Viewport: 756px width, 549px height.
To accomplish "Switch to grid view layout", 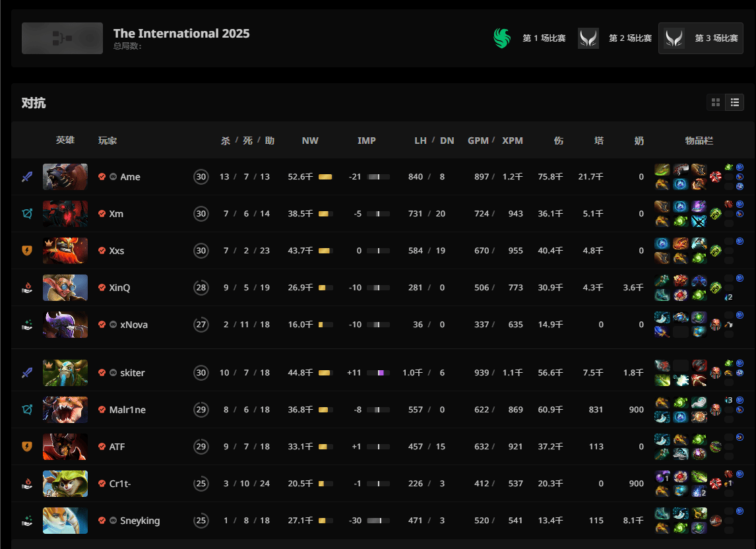I will [x=716, y=102].
